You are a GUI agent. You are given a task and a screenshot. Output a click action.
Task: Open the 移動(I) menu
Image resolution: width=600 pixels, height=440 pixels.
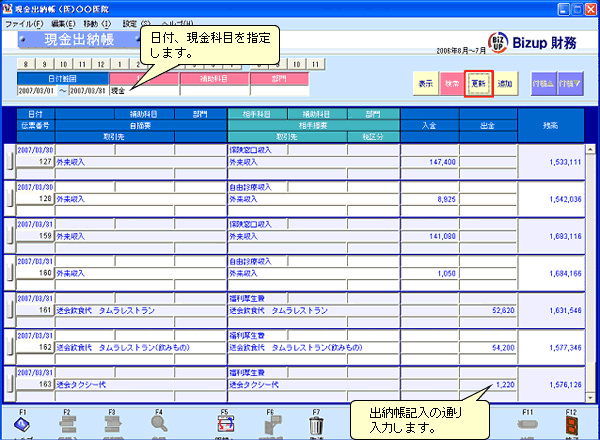(x=97, y=24)
